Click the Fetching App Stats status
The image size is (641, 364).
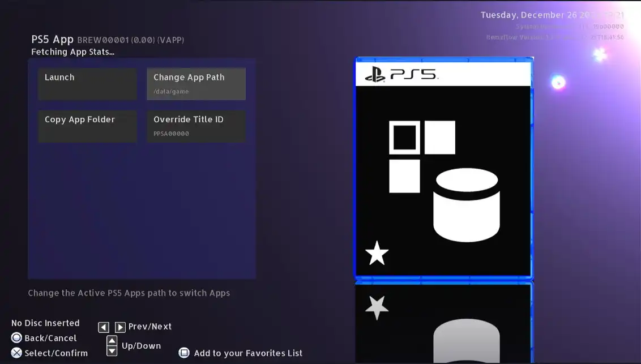tap(73, 52)
